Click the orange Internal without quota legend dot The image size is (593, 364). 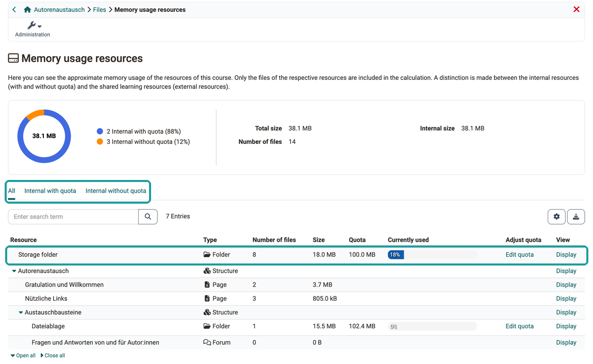pyautogui.click(x=100, y=141)
